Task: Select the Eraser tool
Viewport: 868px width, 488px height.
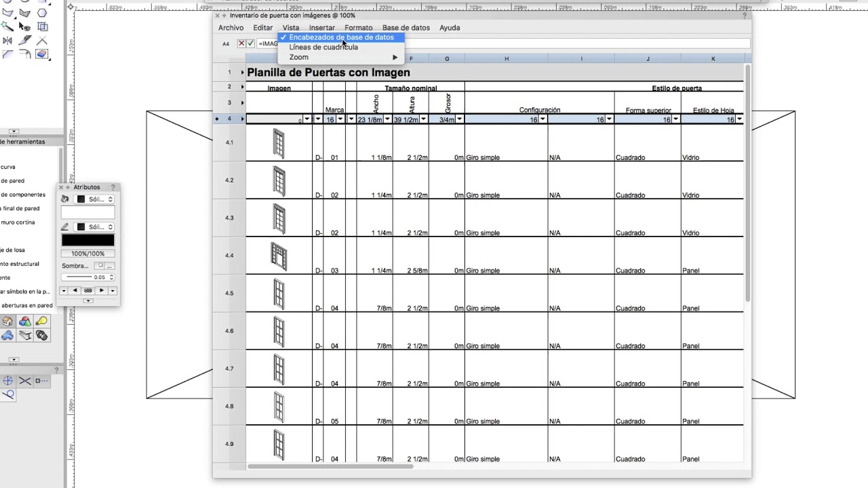Action: pos(42,54)
